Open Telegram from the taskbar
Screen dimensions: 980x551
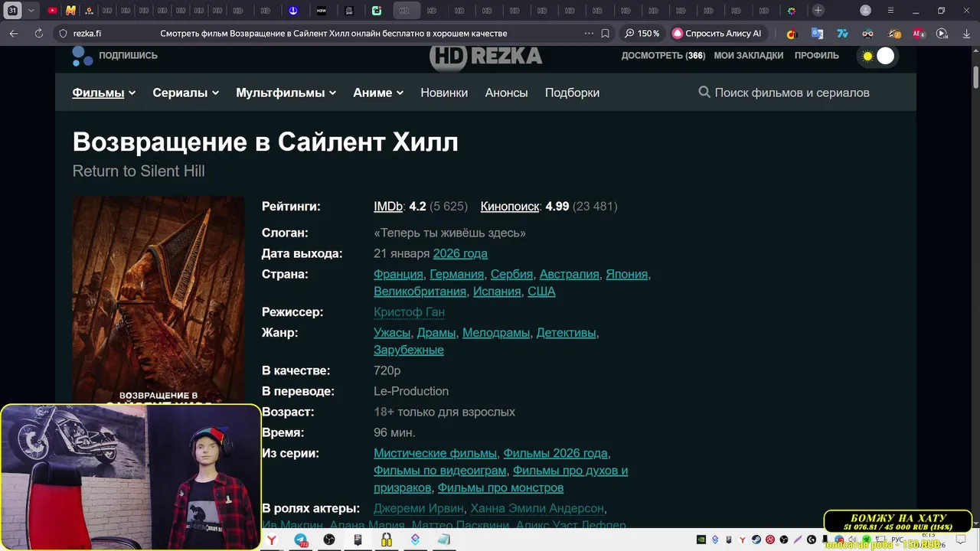[x=301, y=540]
